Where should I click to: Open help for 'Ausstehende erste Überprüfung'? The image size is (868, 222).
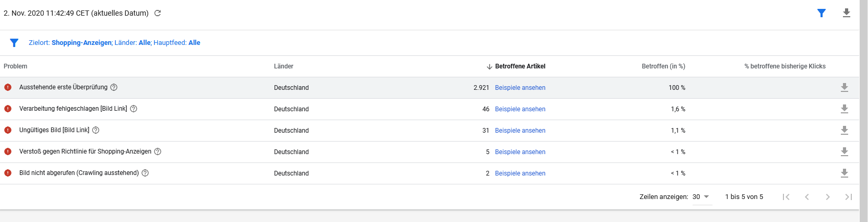[114, 87]
